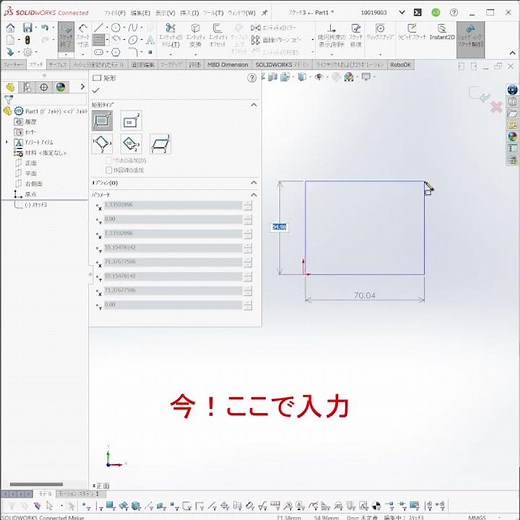Viewport: 520px width, 520px height.
Task: Open the View (V) menu
Action: click(x=165, y=13)
